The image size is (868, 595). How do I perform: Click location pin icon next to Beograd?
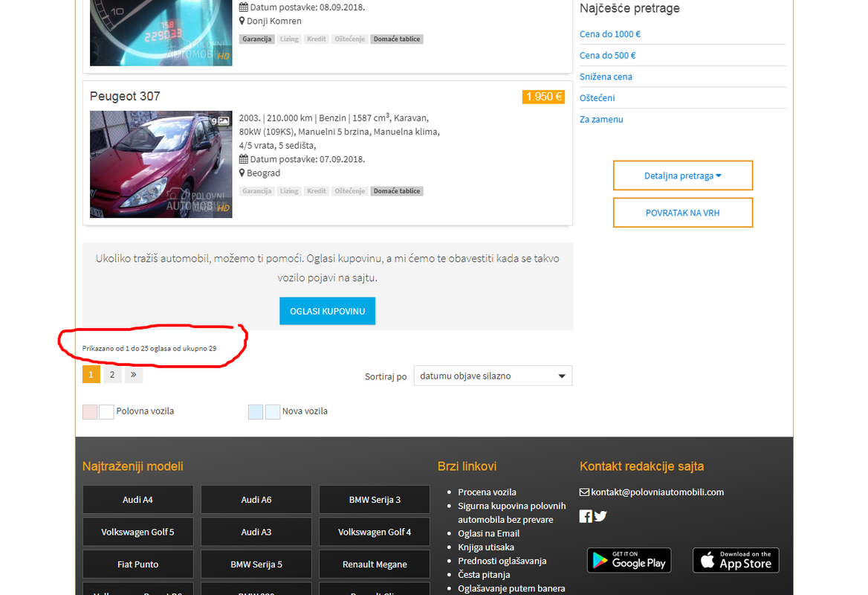pos(242,173)
